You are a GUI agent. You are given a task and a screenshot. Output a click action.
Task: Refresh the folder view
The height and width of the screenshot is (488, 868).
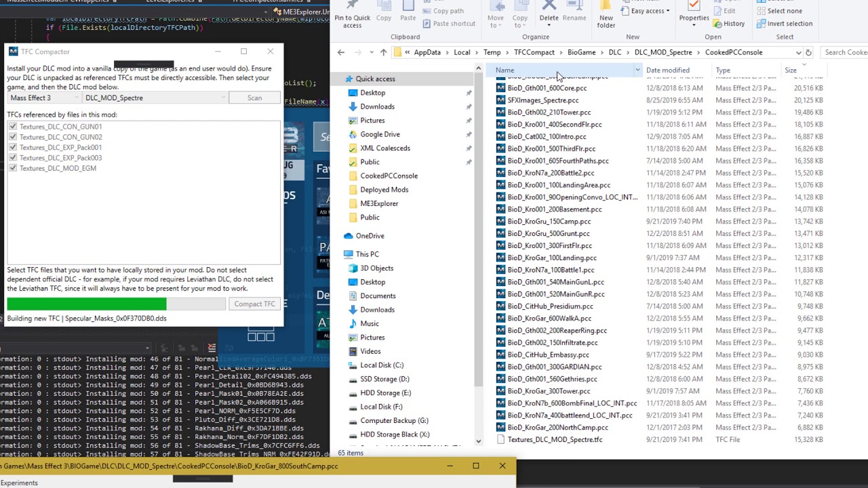click(808, 52)
